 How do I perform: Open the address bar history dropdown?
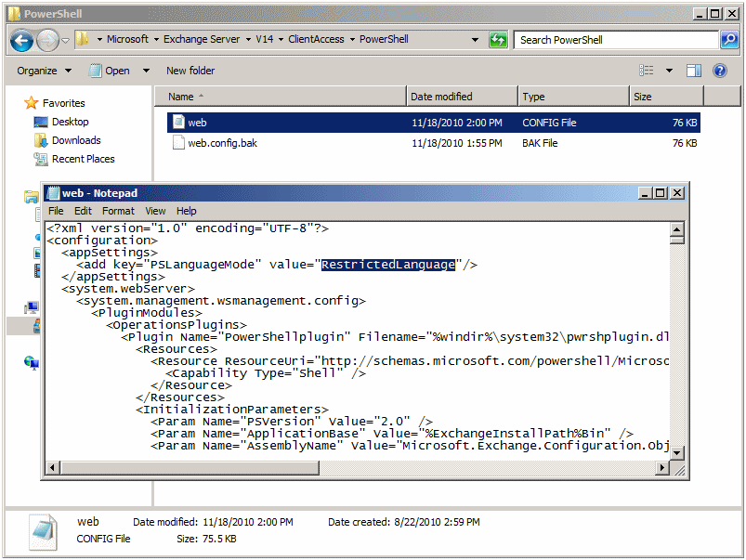(x=475, y=40)
